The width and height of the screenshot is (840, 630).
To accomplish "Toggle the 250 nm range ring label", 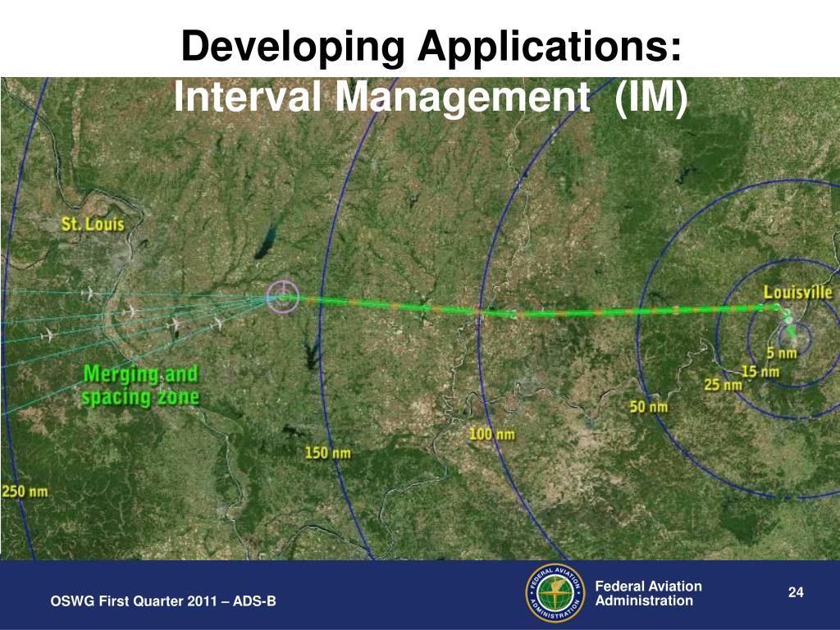I will pyautogui.click(x=27, y=491).
